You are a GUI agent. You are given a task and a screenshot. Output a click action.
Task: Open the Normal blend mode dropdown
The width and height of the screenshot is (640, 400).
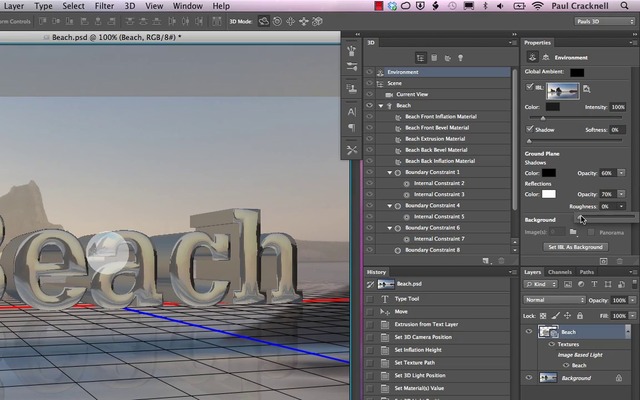click(554, 300)
